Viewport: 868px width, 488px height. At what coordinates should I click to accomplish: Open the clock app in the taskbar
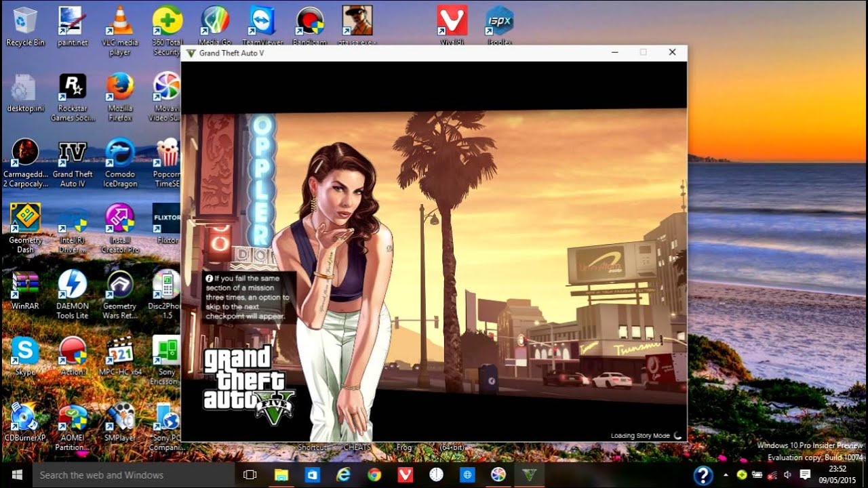tap(436, 474)
